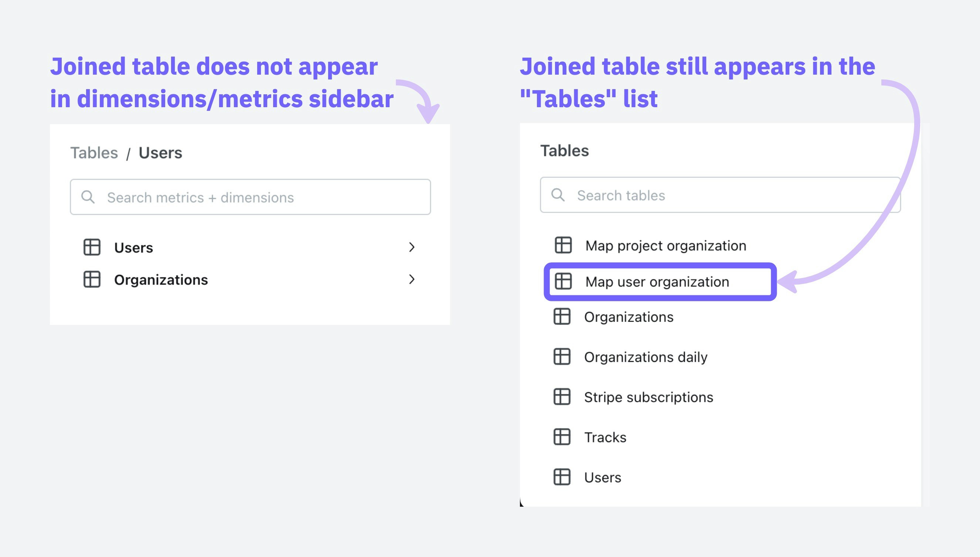Open the Tracks table entry
980x557 pixels.
point(605,437)
